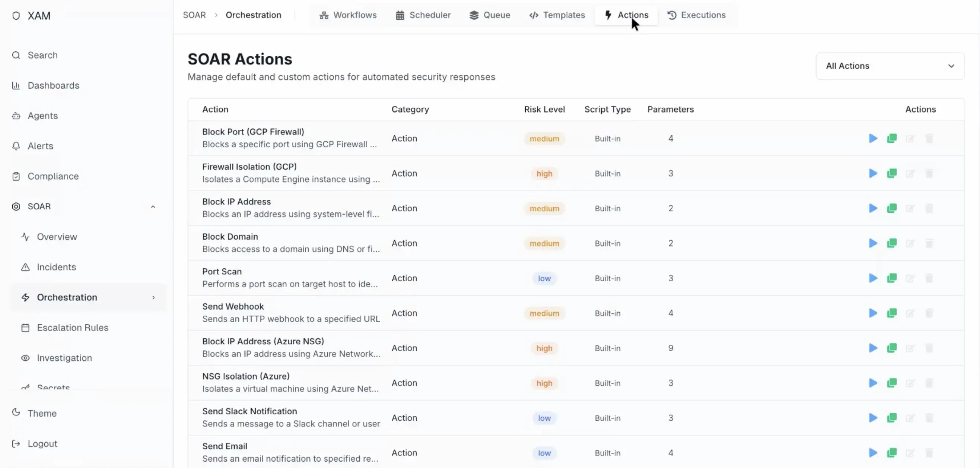Open Incidents under SOAR
Screen dimensions: 980x468
(x=56, y=267)
